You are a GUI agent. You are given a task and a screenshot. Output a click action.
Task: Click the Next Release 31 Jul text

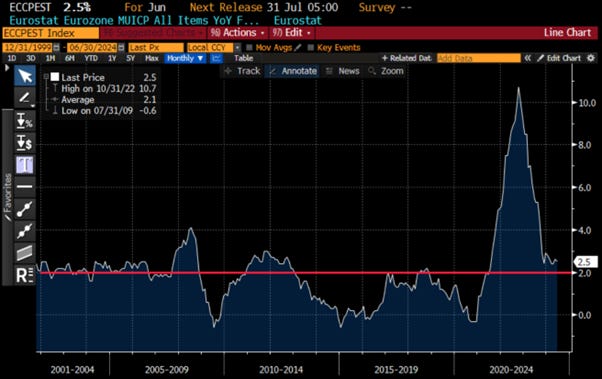264,7
